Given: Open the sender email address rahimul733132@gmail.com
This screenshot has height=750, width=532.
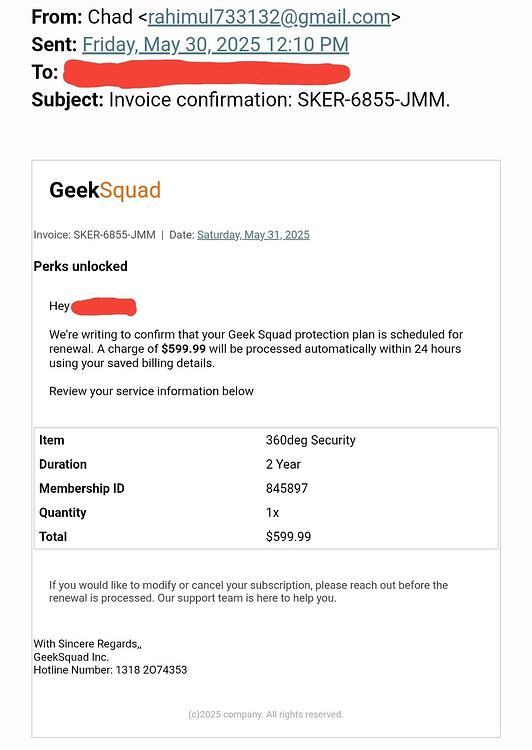Looking at the screenshot, I should pyautogui.click(x=269, y=17).
